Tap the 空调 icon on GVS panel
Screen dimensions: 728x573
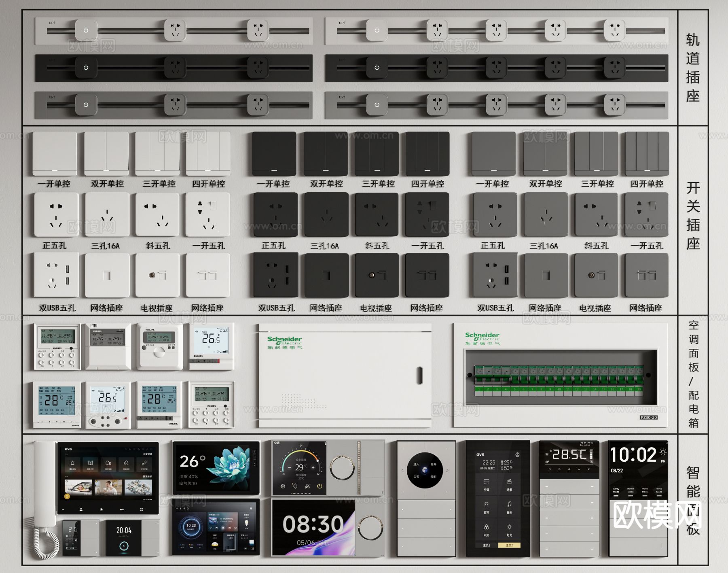pos(487,482)
